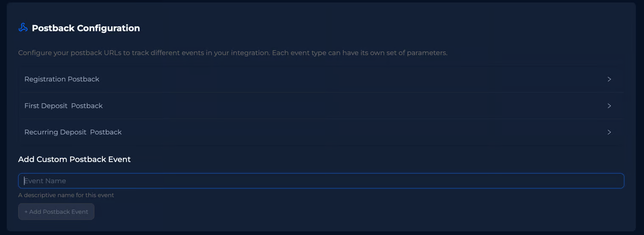This screenshot has height=235, width=644.
Task: Click "Each event type" sentence in the description
Action: [359, 53]
